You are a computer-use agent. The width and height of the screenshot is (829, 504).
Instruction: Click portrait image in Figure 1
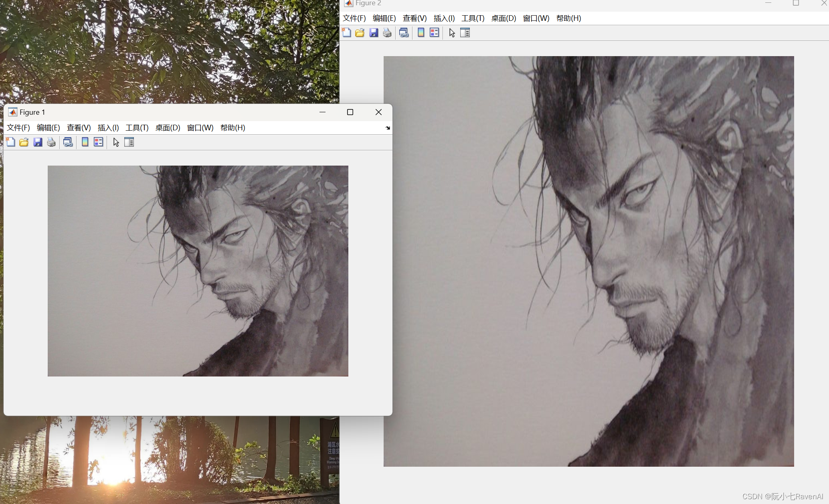(x=198, y=271)
